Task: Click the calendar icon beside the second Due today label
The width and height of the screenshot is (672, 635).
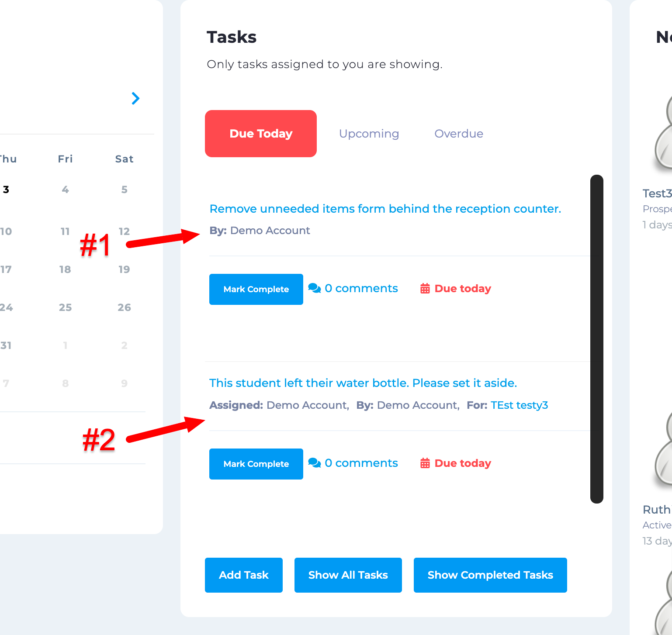Action: pos(424,463)
